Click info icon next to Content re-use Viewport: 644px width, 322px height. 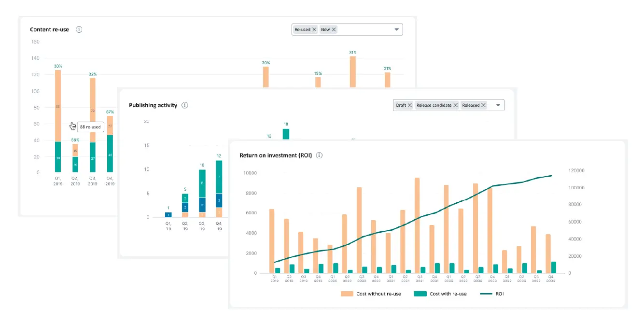click(79, 29)
